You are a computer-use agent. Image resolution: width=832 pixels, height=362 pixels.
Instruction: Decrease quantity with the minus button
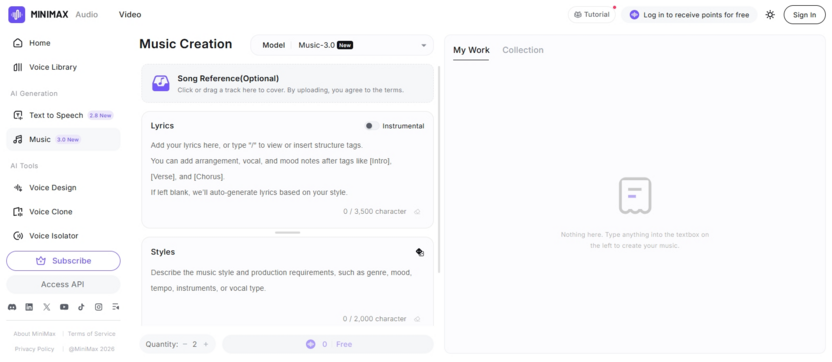coord(185,344)
